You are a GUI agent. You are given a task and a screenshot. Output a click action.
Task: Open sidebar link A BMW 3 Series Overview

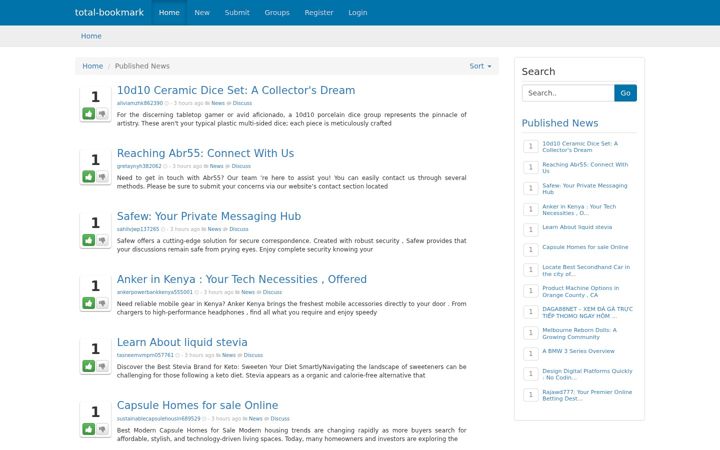click(578, 351)
